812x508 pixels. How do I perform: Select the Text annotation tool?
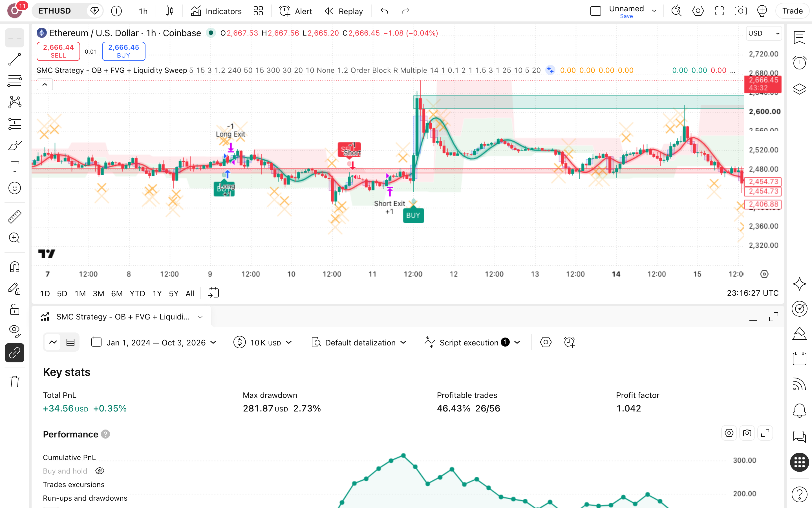14,166
